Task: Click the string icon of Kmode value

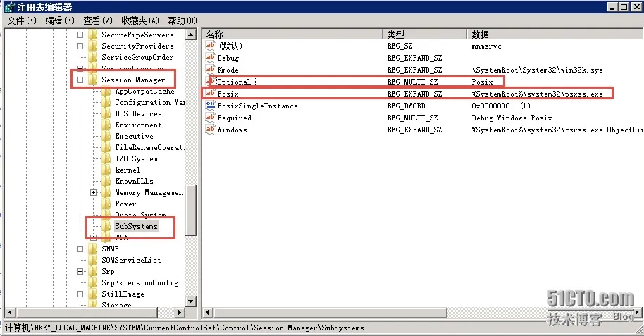Action: click(x=210, y=70)
